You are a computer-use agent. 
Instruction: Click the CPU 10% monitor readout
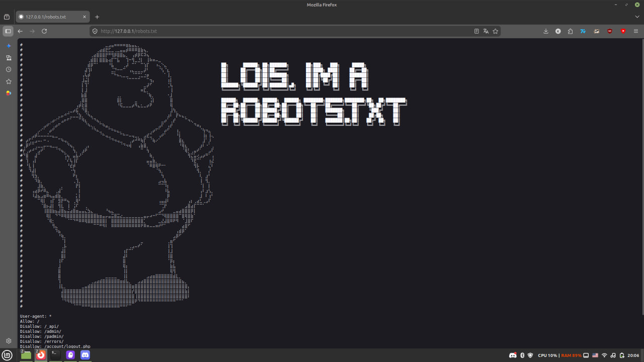(547, 355)
